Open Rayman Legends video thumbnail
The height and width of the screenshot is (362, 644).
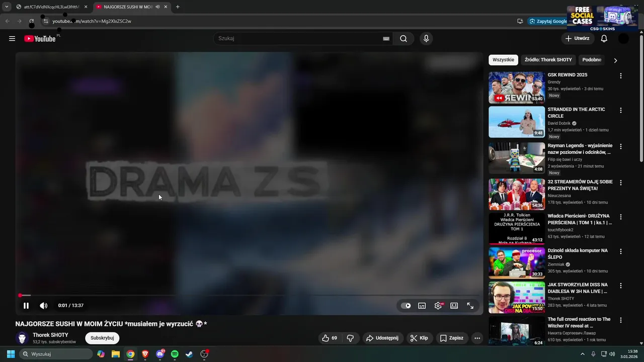click(x=517, y=158)
